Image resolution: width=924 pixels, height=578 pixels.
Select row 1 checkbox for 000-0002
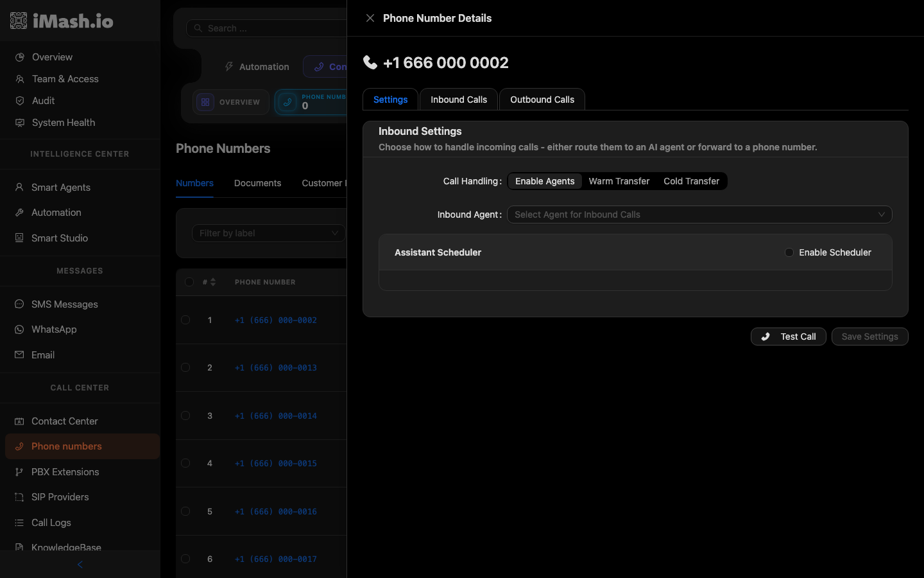click(x=185, y=320)
